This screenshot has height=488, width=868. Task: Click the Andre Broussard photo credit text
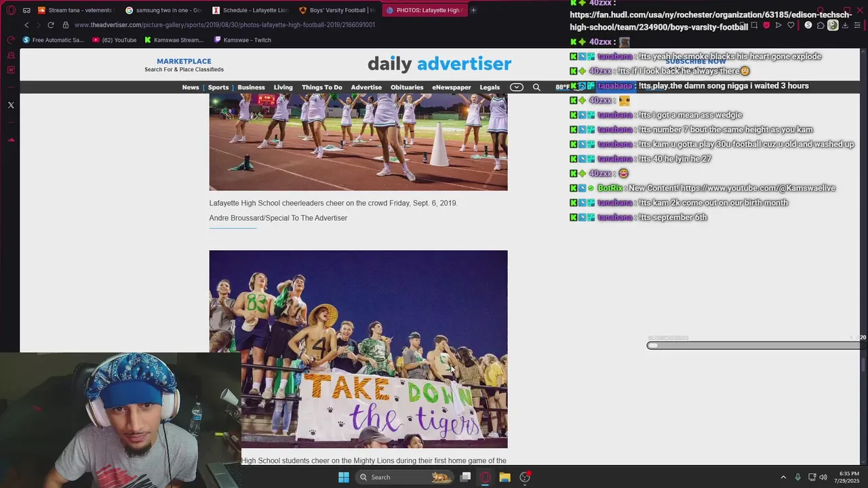tap(278, 218)
